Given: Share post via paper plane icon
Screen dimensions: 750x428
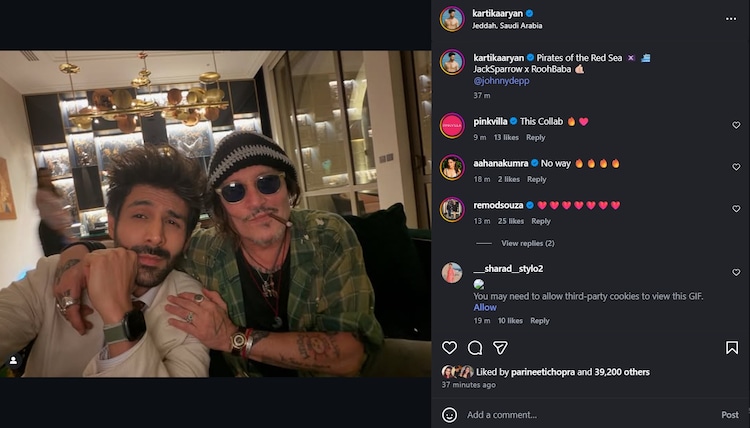Looking at the screenshot, I should pyautogui.click(x=500, y=348).
